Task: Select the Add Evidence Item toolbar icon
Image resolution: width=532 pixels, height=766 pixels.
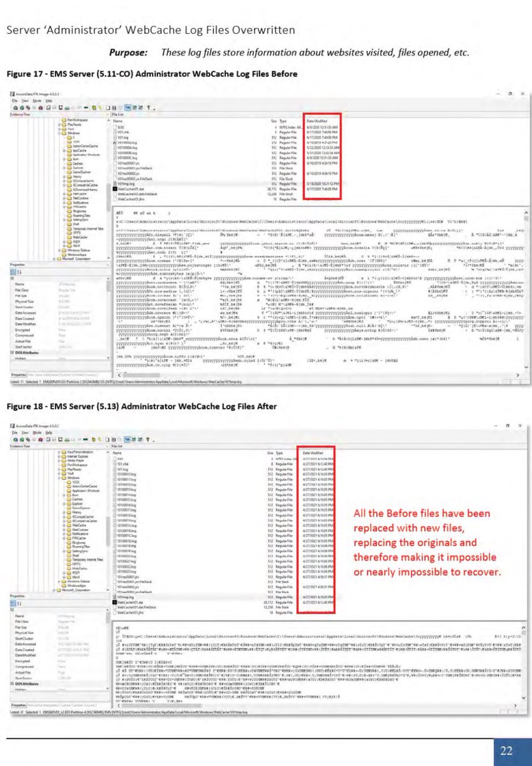Action: pyautogui.click(x=15, y=107)
